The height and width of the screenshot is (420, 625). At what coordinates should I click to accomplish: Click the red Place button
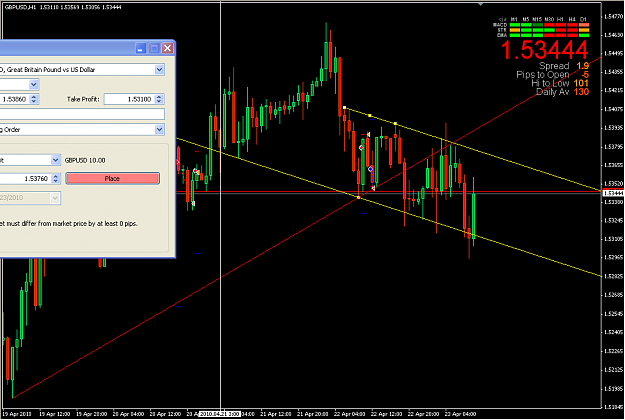(112, 179)
